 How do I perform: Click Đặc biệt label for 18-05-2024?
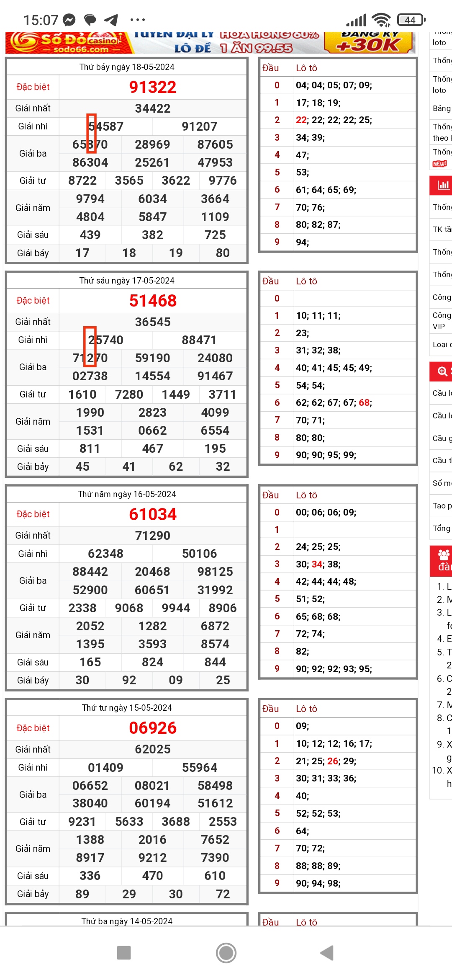(x=33, y=87)
